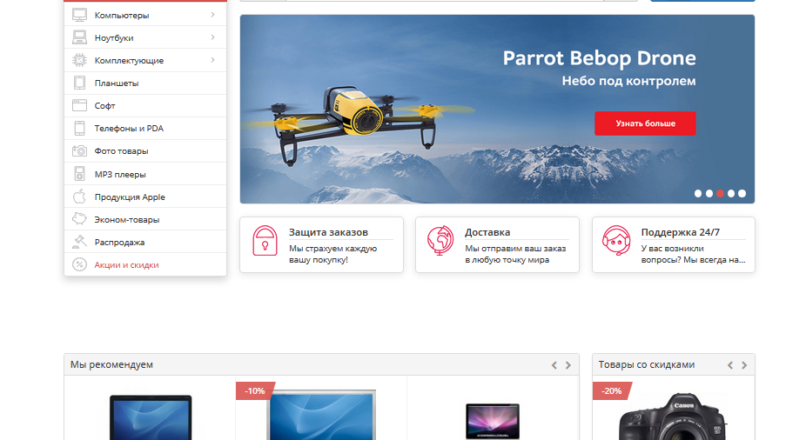The image size is (806, 440).
Task: Open the Поддержка 24/7 heading
Action: click(x=680, y=232)
